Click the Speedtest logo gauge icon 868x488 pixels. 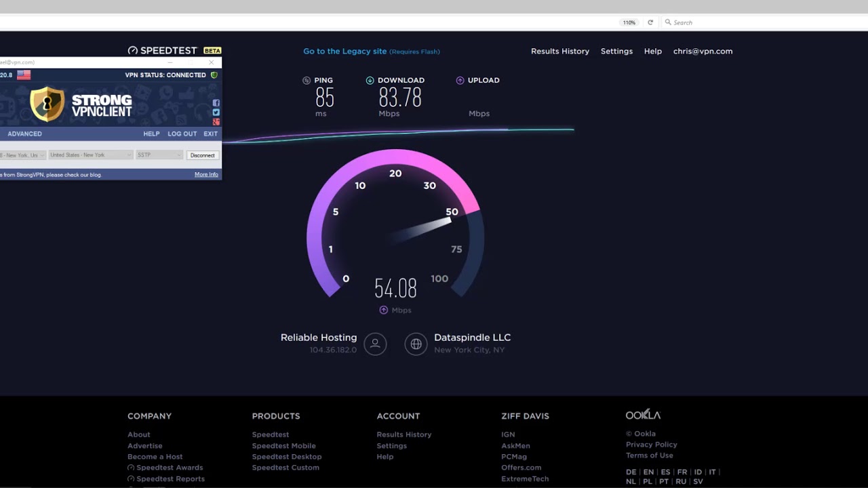click(x=133, y=51)
